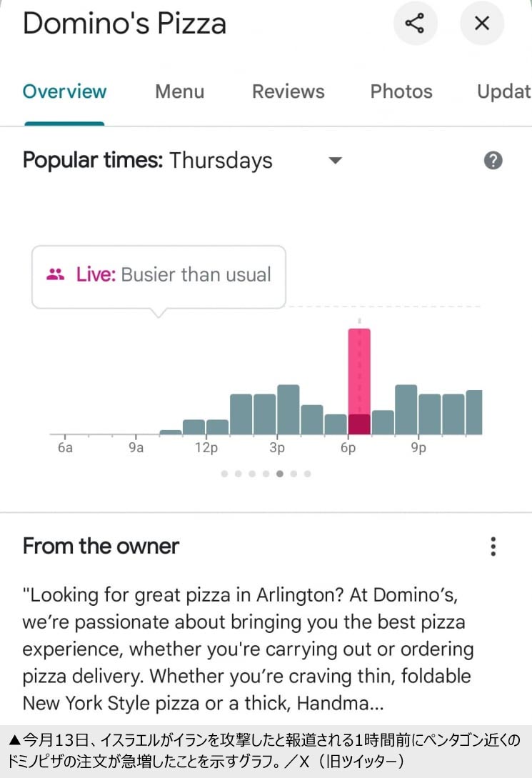This screenshot has height=778, width=532.
Task: Open the Reviews tab
Action: [x=288, y=91]
